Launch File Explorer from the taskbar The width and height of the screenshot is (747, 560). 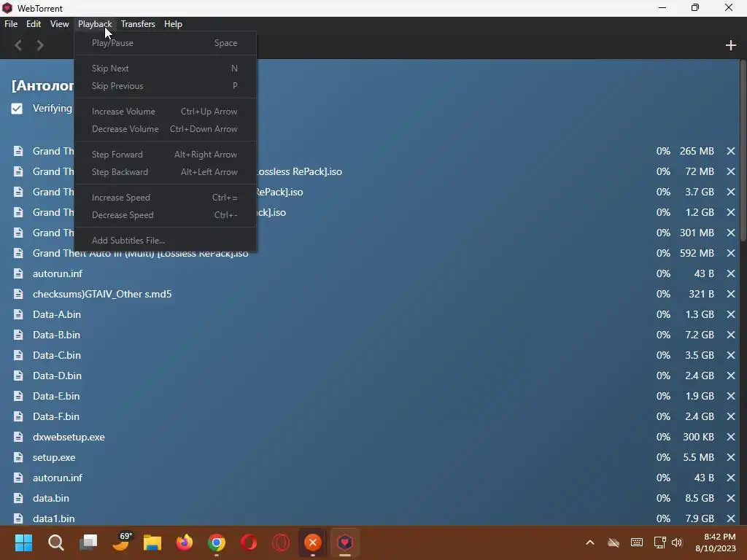152,542
